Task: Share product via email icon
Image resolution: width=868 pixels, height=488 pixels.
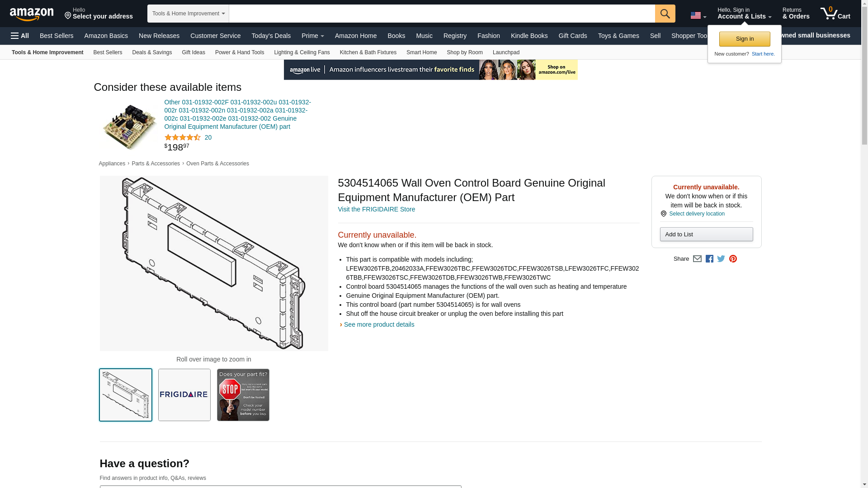Action: point(697,259)
